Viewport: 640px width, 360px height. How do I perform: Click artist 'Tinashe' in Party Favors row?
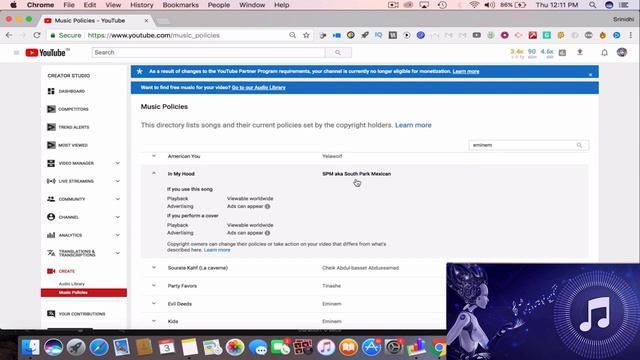tap(331, 286)
